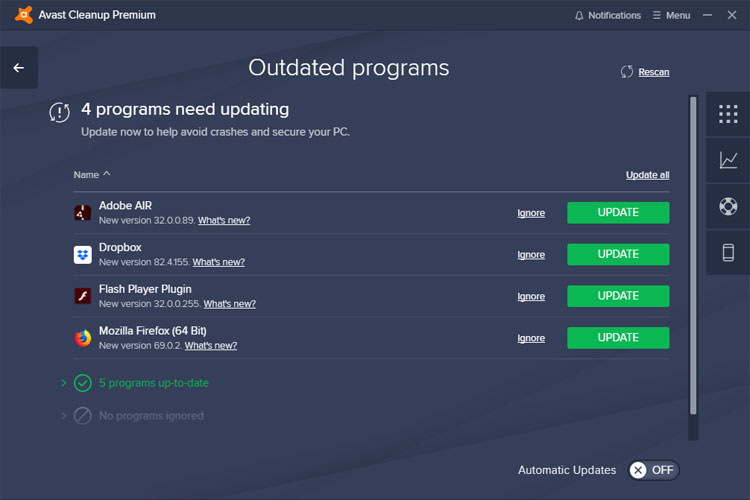Click the "Mozilla Firefox (64 Bit)" name
The image size is (750, 500).
pos(153,331)
